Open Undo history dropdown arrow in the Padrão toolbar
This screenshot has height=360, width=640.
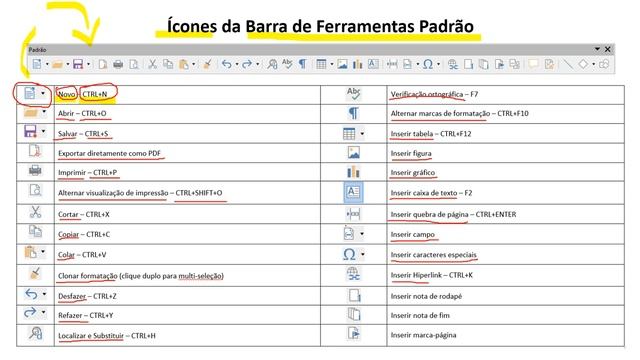(x=237, y=64)
